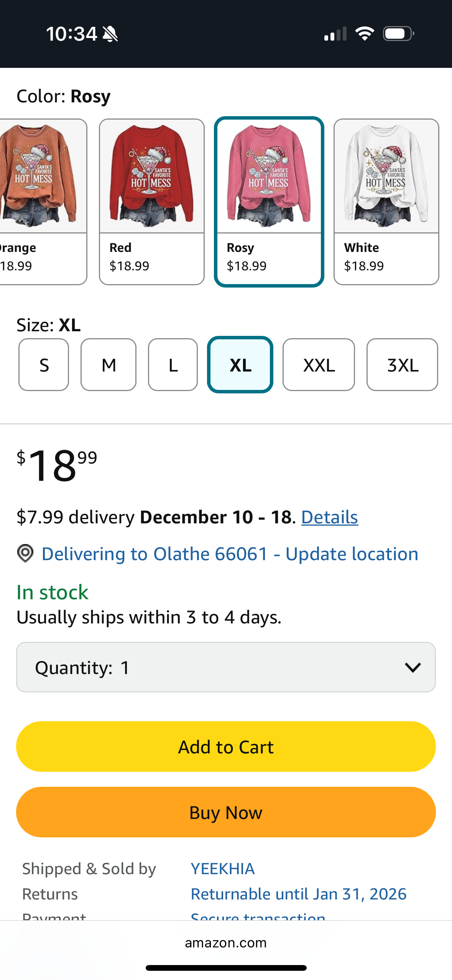The height and width of the screenshot is (980, 452).
Task: Tap the Wi-Fi status icon
Action: (x=364, y=34)
